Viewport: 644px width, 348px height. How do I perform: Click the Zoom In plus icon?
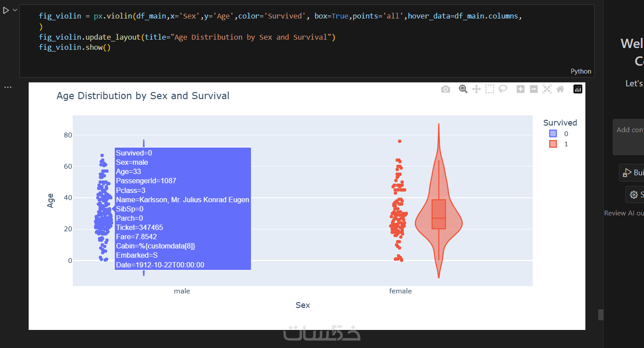(521, 89)
